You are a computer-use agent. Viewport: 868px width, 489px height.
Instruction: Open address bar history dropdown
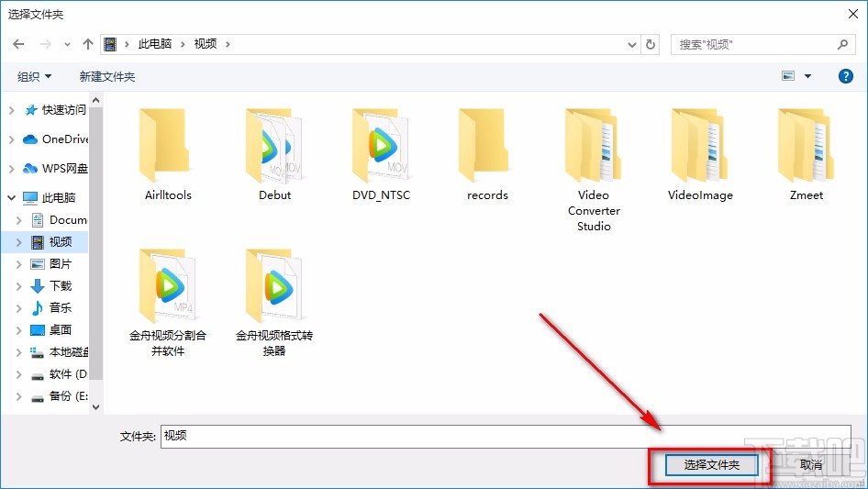631,45
